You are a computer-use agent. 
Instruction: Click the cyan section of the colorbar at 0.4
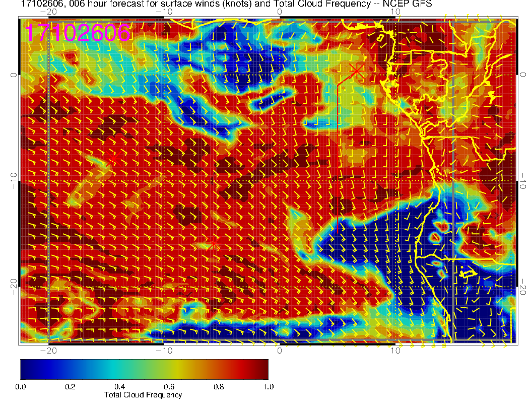(x=119, y=369)
